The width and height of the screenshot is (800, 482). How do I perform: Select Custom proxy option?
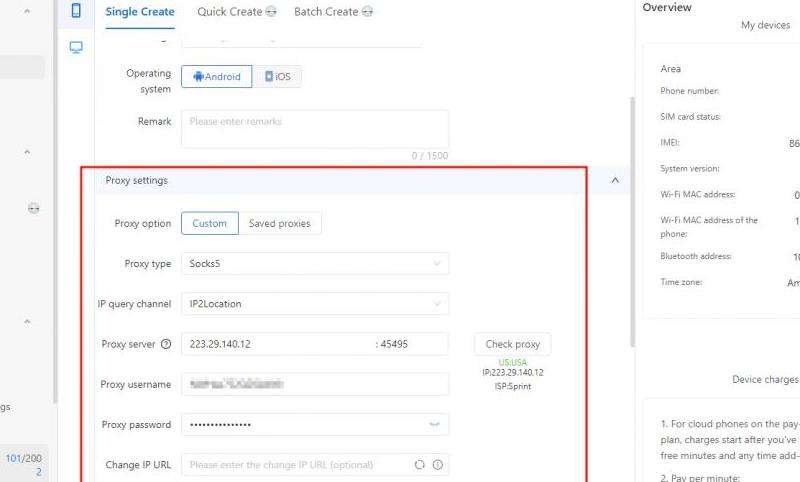(210, 224)
